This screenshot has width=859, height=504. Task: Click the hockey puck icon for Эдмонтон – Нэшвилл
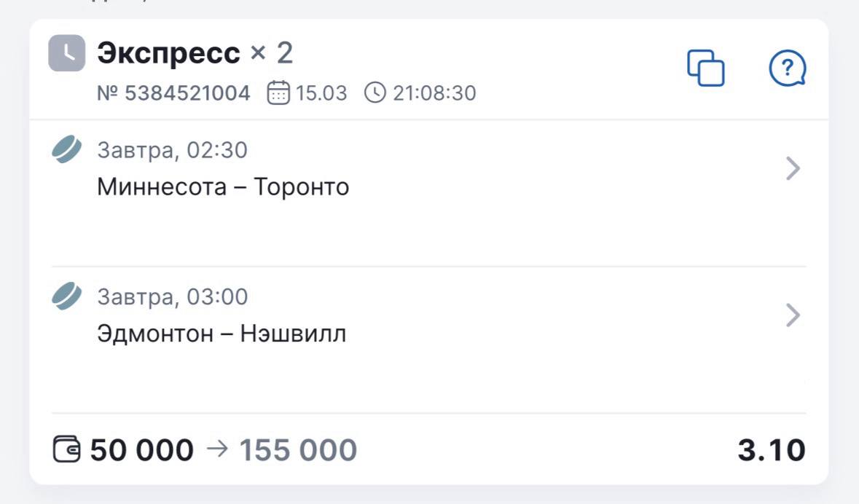click(67, 297)
